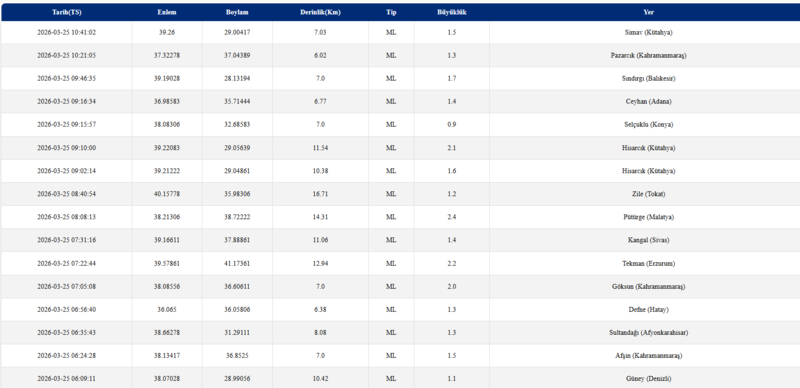Viewport: 800px width, 388px height.
Task: Select the date cell 2026-03-25 09:46:35
Action: (66, 79)
